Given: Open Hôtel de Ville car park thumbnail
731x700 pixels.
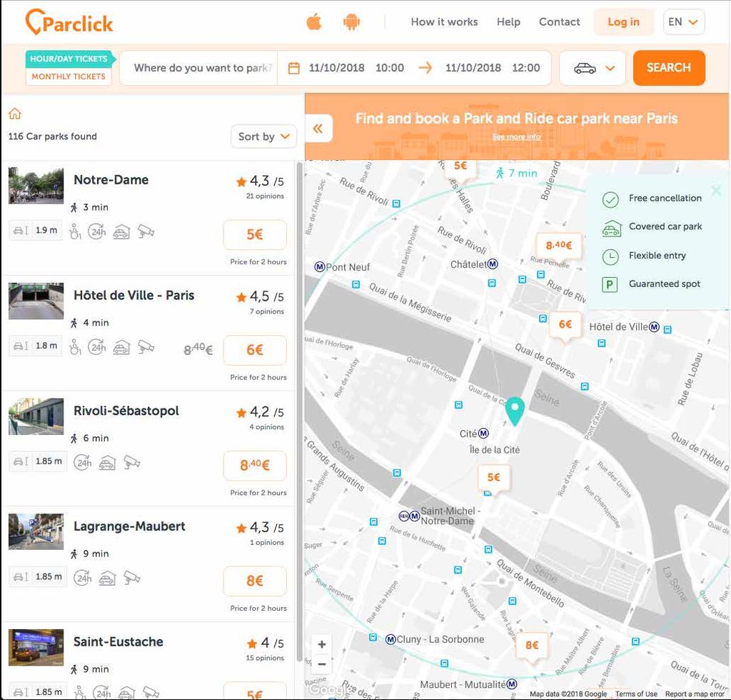Looking at the screenshot, I should (36, 301).
